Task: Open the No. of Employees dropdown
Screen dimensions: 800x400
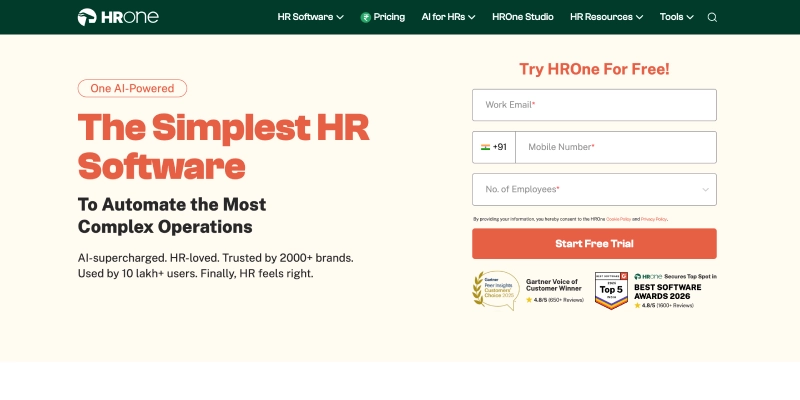Action: 594,189
